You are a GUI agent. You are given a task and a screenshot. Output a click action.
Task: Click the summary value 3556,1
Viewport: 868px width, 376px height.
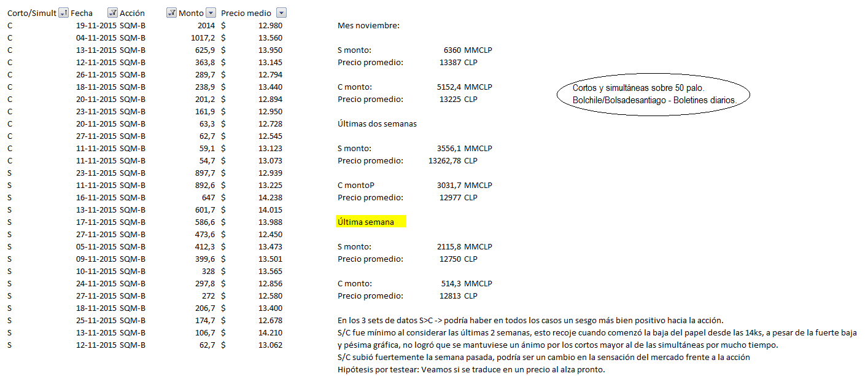[x=448, y=148]
